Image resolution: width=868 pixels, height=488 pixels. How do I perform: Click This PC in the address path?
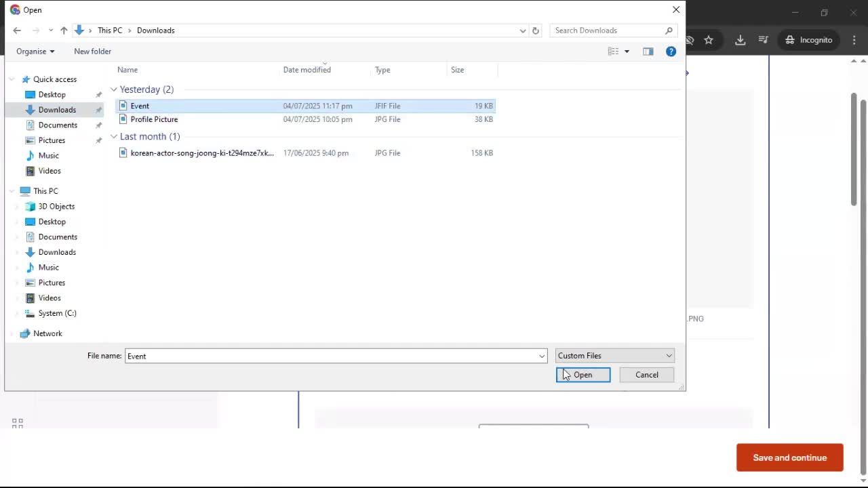click(110, 30)
